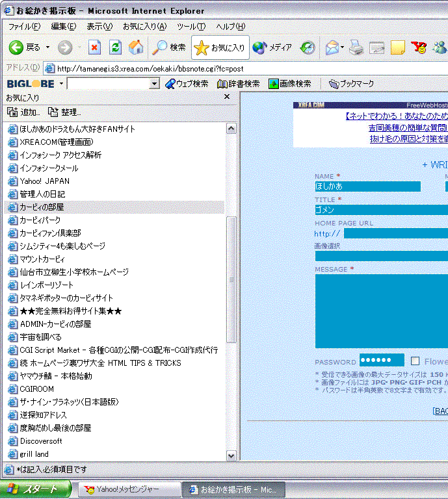
Task: Click the Home icon in toolbar
Action: pyautogui.click(x=136, y=47)
